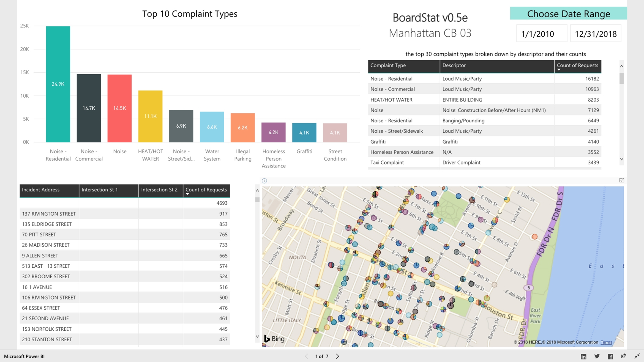
Task: Open map Terms link
Action: [606, 342]
